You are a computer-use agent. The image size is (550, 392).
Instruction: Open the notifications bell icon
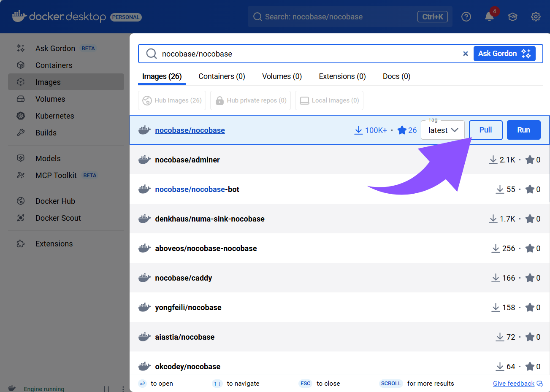(x=489, y=17)
